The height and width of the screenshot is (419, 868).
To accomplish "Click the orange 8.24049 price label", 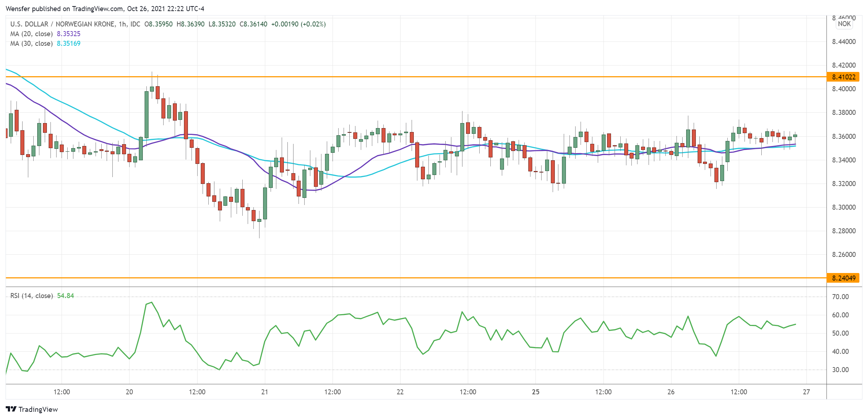I will [x=843, y=278].
